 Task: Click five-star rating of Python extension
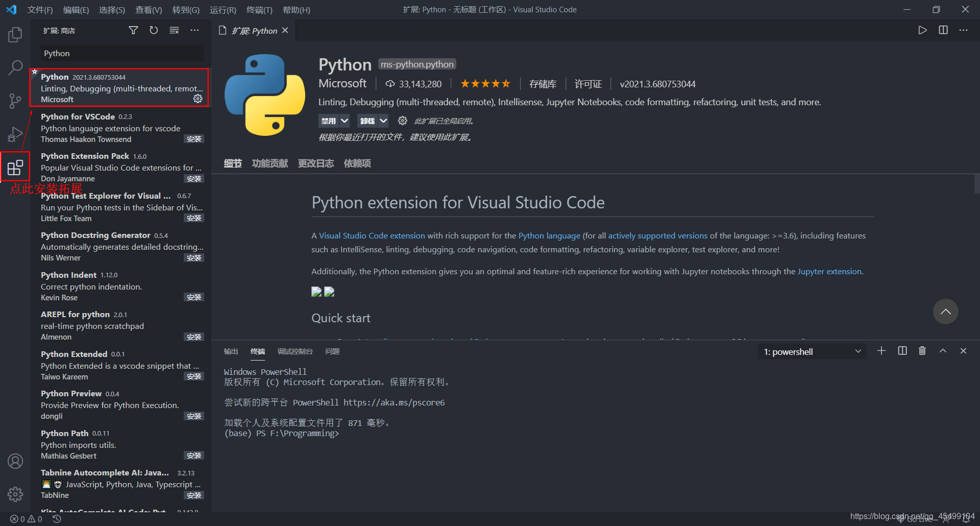pyautogui.click(x=485, y=84)
